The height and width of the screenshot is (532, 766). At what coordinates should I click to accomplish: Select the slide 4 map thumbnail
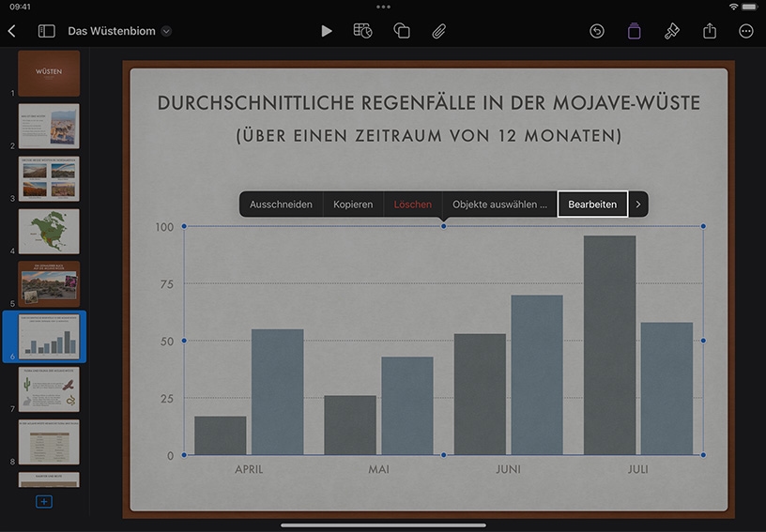pos(49,232)
